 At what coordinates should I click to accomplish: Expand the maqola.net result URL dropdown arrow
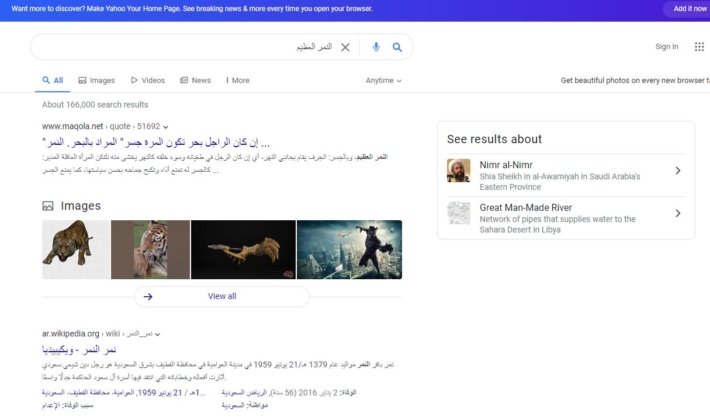pyautogui.click(x=166, y=127)
